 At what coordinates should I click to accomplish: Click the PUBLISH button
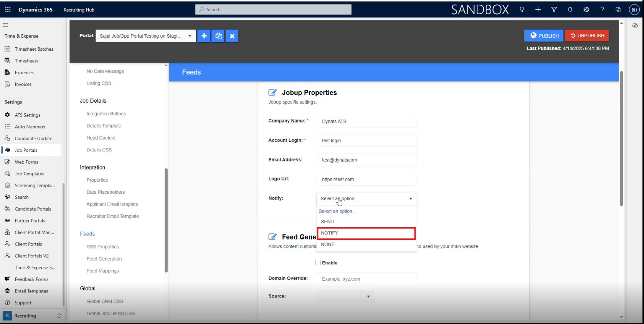coord(544,36)
